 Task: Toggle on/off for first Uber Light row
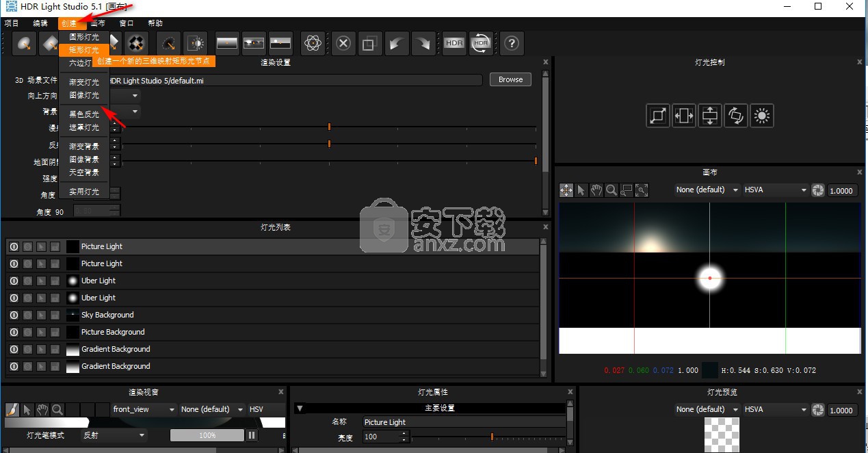coord(14,281)
